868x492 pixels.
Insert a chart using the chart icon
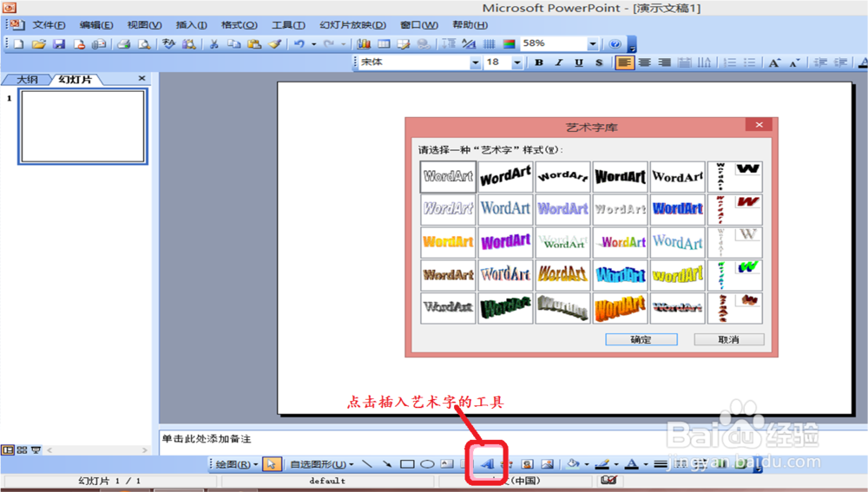click(364, 43)
